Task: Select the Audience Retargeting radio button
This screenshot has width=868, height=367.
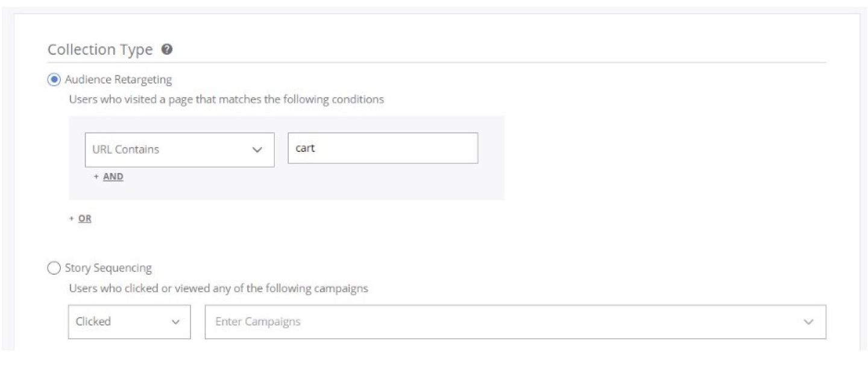Action: coord(54,80)
